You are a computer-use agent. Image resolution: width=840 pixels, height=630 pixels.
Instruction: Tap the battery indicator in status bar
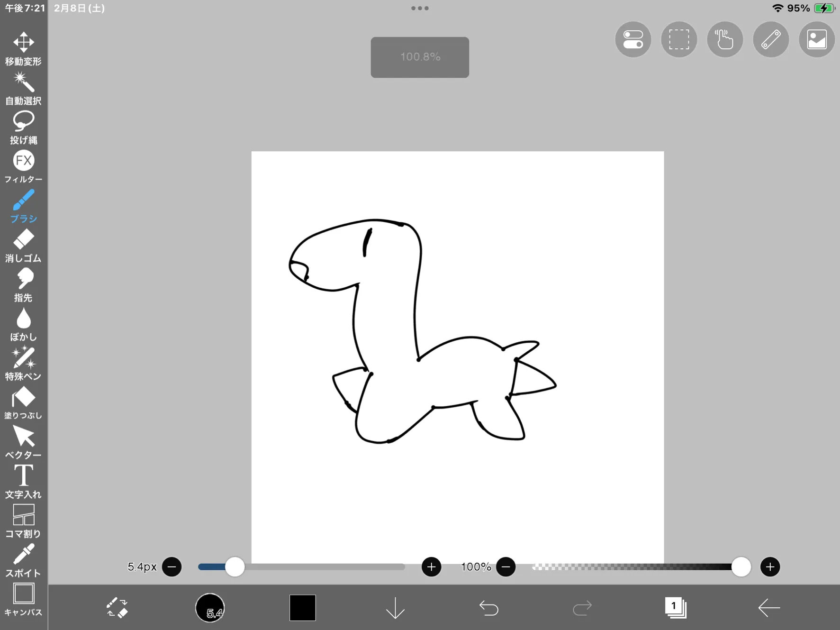(x=824, y=8)
